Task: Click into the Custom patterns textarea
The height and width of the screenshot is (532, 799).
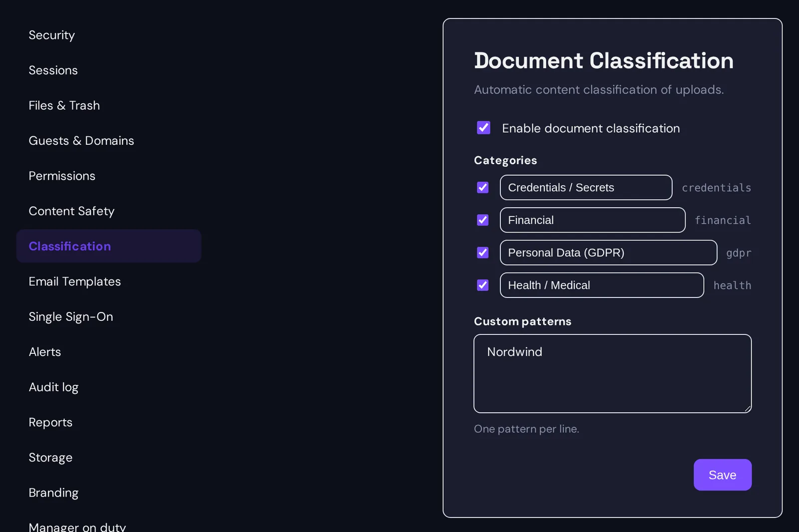Action: click(x=612, y=373)
